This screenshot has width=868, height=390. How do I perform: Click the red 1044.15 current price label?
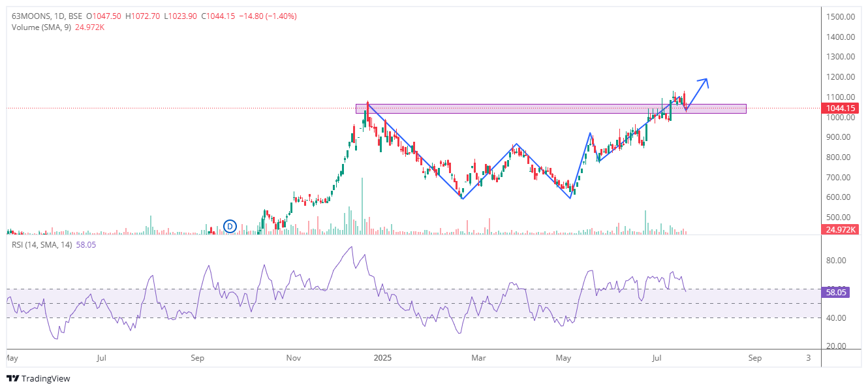840,108
